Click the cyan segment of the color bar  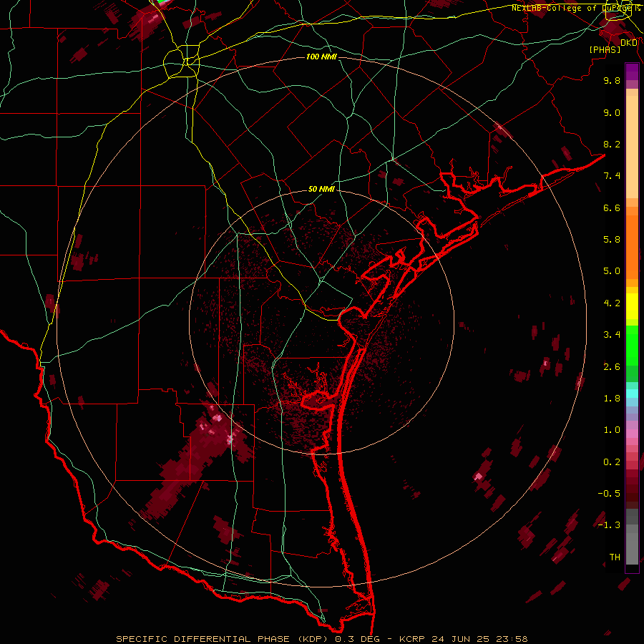(632, 394)
